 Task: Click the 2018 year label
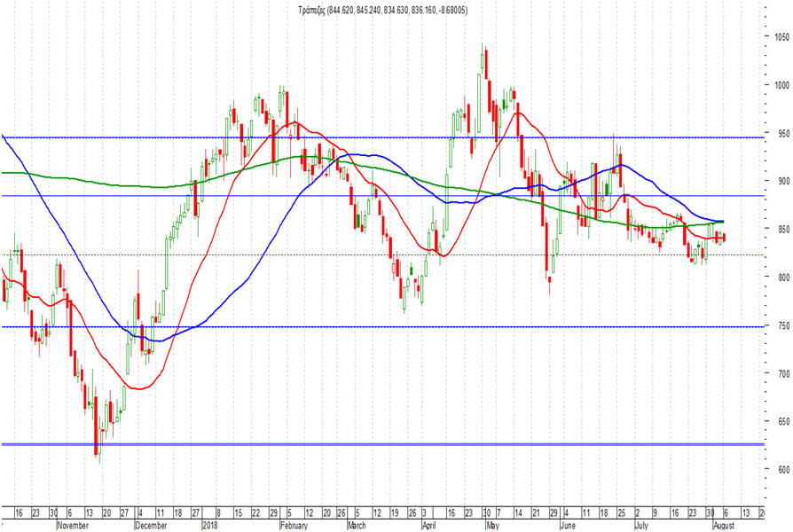(x=210, y=526)
